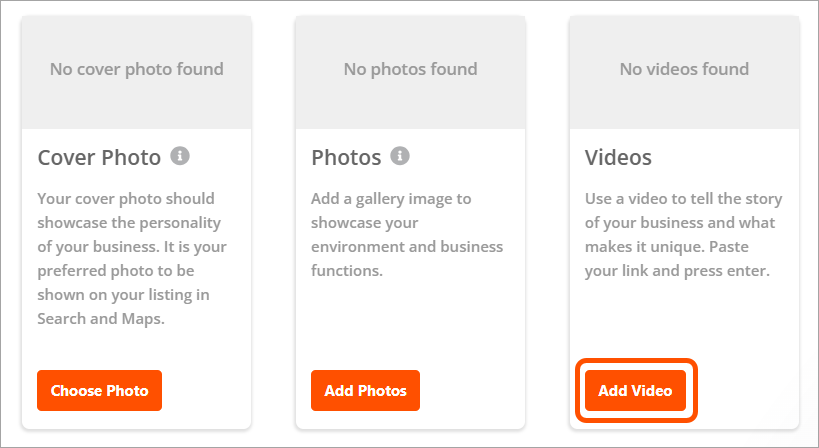819x448 pixels.
Task: Click 'showcase the personality' text line
Action: 129,222
